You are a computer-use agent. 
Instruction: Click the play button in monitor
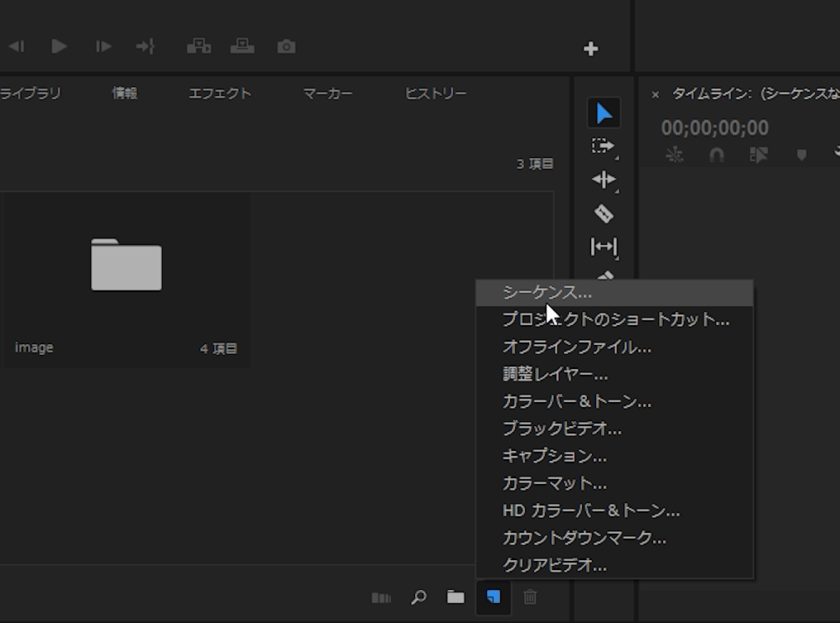coord(59,46)
